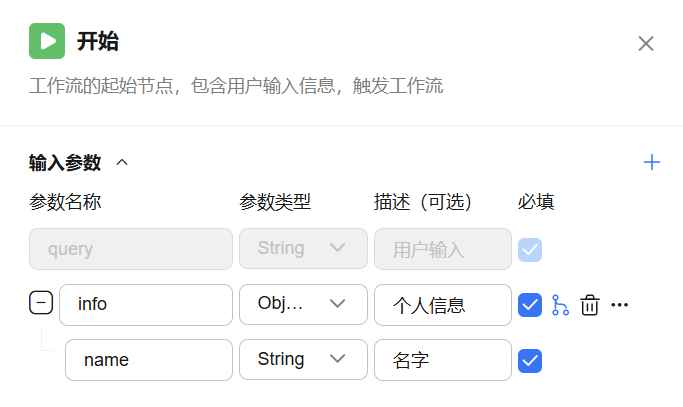Click the disabled query required checkbox
This screenshot has height=407, width=683.
point(530,249)
